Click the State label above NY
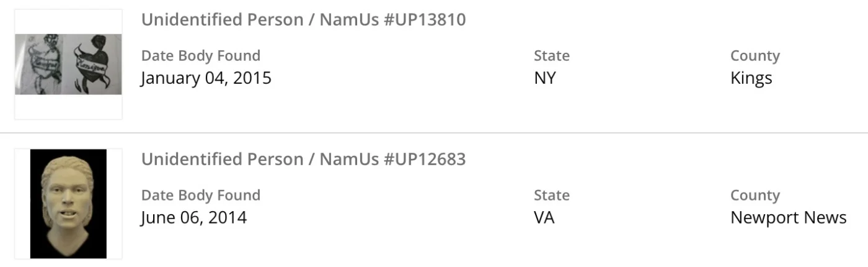This screenshot has width=868, height=267. tap(551, 56)
